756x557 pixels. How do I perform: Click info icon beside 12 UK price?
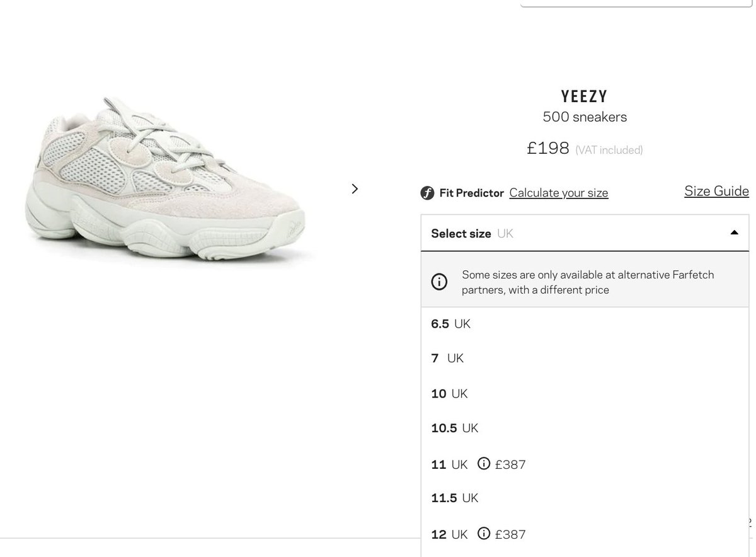(x=484, y=534)
